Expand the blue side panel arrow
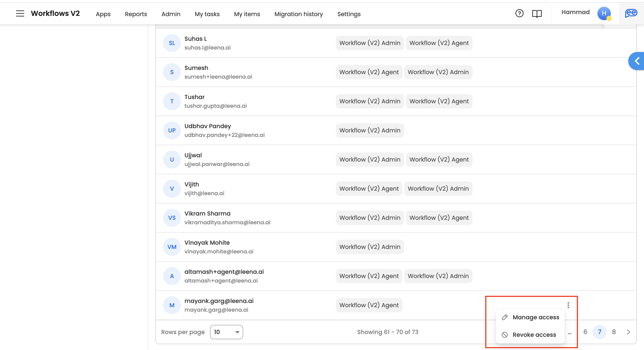The height and width of the screenshot is (350, 644). 637,61
